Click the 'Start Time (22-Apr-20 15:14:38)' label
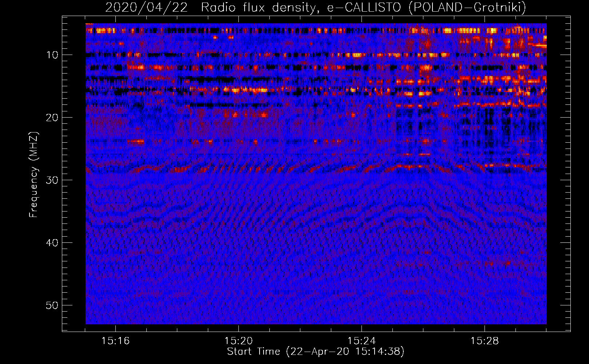 tap(316, 352)
